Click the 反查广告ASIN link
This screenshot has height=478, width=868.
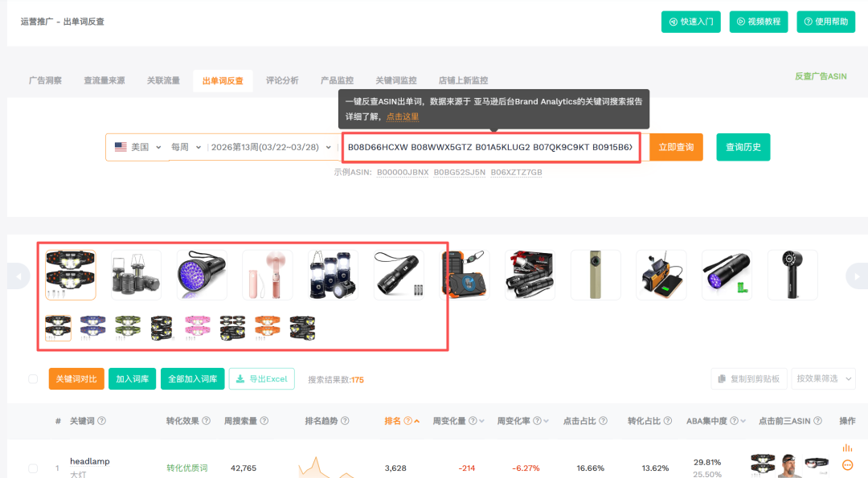(x=821, y=76)
